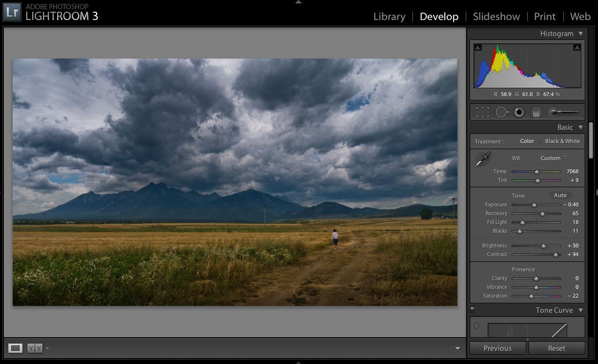Open the Library module
598x364 pixels.
coord(389,17)
